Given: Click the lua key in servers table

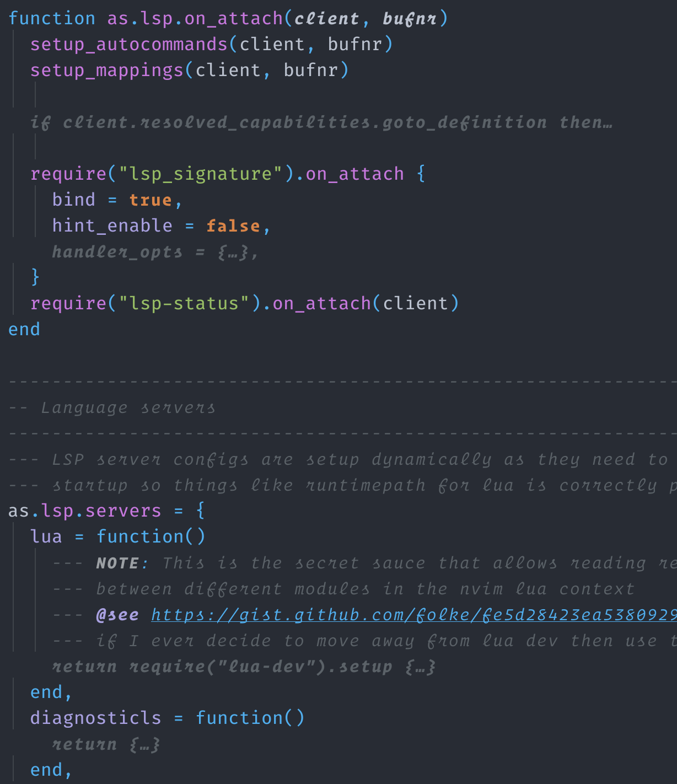Looking at the screenshot, I should 46,536.
